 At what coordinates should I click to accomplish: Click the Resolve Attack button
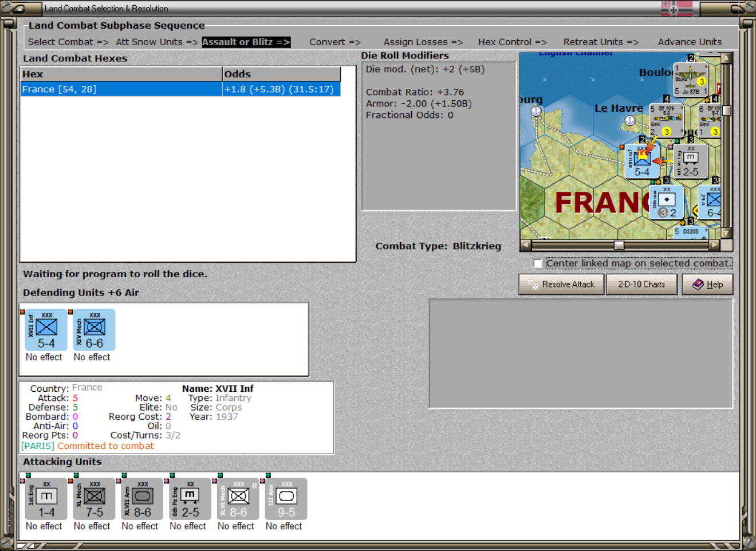coord(561,284)
